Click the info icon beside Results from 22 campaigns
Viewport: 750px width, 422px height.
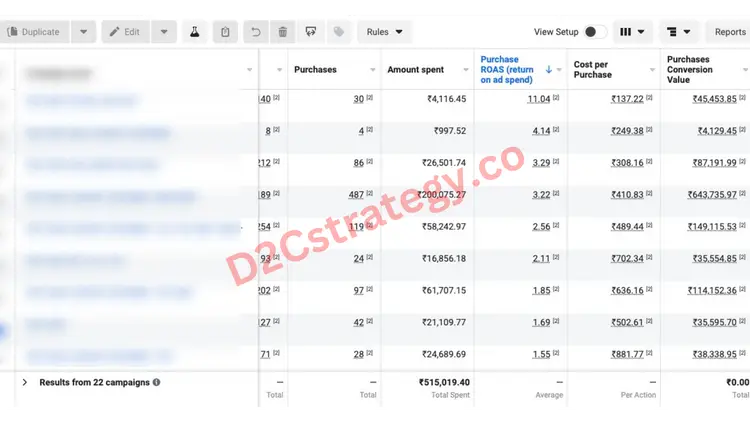click(x=156, y=382)
